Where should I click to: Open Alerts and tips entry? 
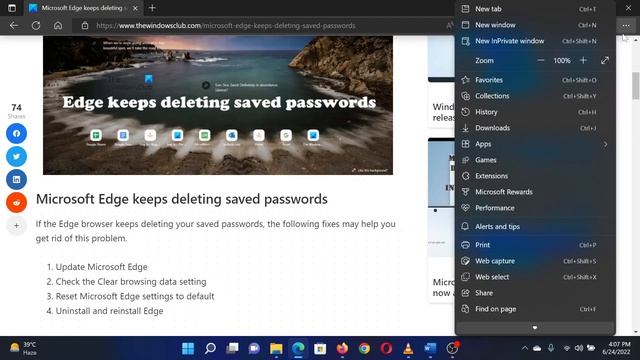pyautogui.click(x=535, y=227)
